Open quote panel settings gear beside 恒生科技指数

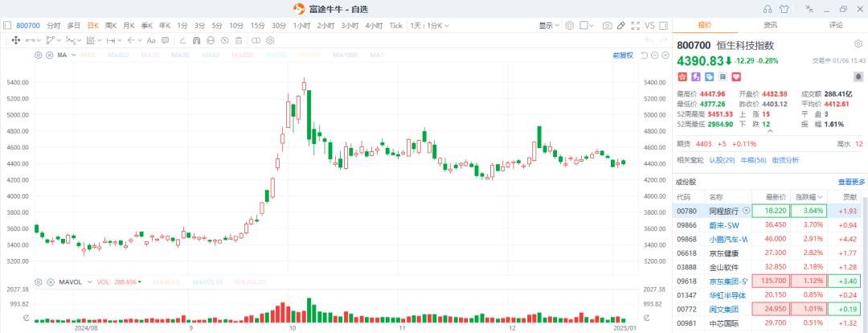click(x=858, y=43)
